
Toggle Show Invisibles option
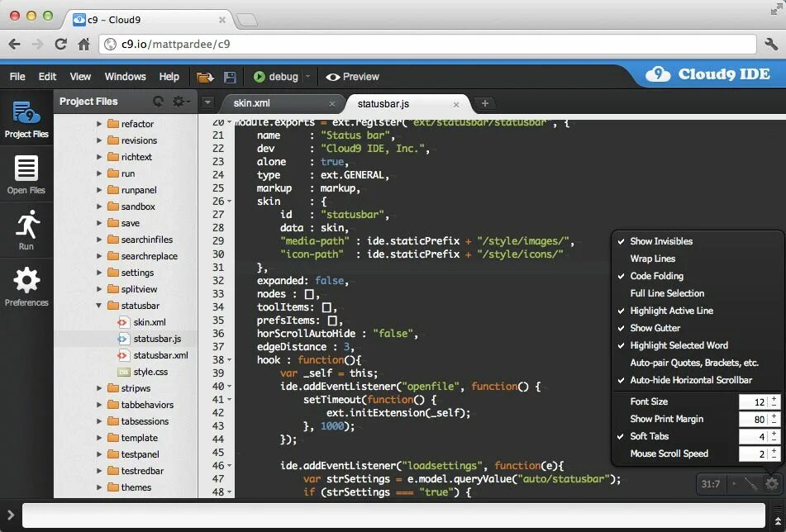point(661,241)
